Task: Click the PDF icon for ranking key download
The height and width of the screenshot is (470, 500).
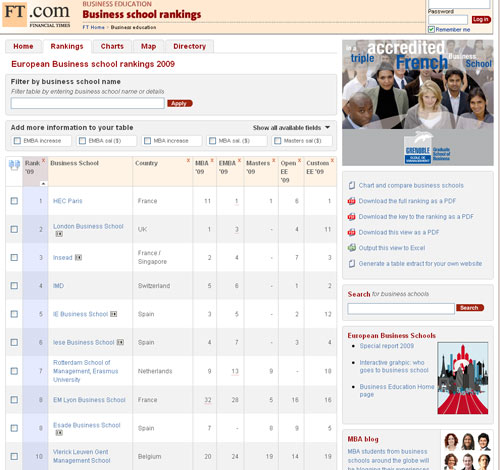Action: pos(351,217)
